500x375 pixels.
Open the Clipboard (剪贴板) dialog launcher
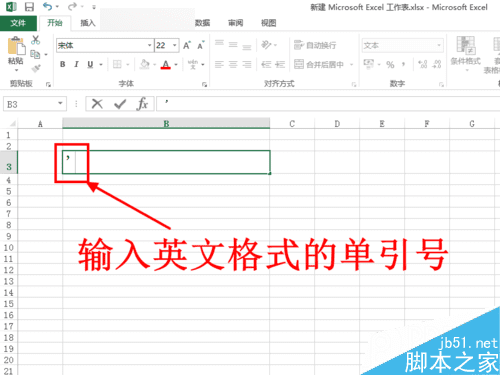pos(48,85)
